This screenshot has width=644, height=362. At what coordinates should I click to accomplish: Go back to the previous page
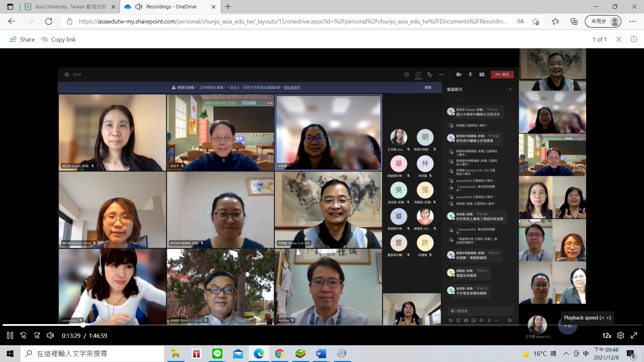pos(12,21)
